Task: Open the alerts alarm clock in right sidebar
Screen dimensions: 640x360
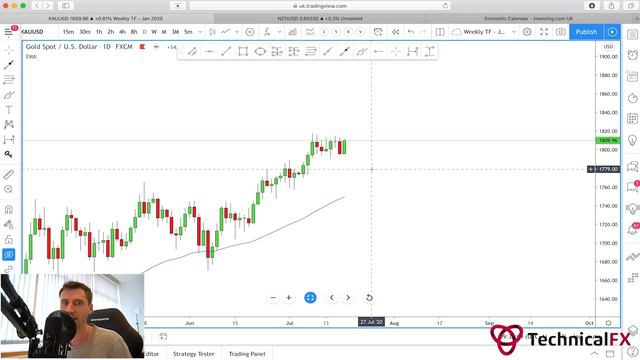Action: [x=632, y=55]
